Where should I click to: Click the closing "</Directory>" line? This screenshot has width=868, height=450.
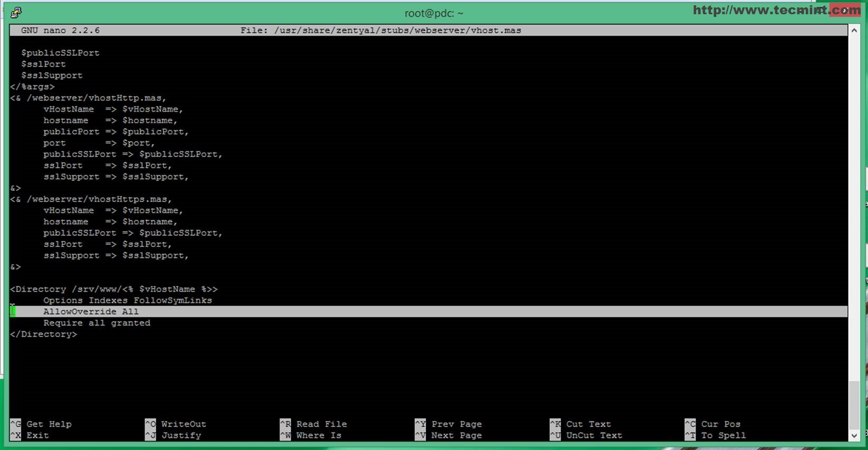(x=43, y=334)
